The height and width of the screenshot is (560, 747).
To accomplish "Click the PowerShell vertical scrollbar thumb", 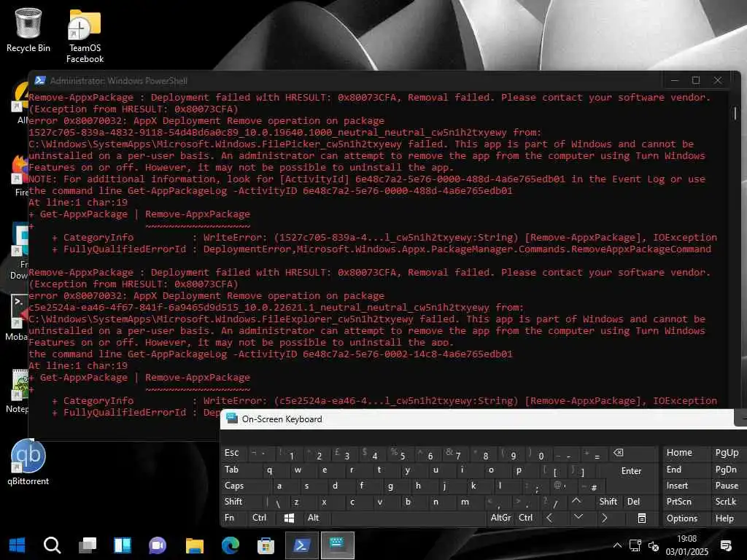I will tap(735, 113).
